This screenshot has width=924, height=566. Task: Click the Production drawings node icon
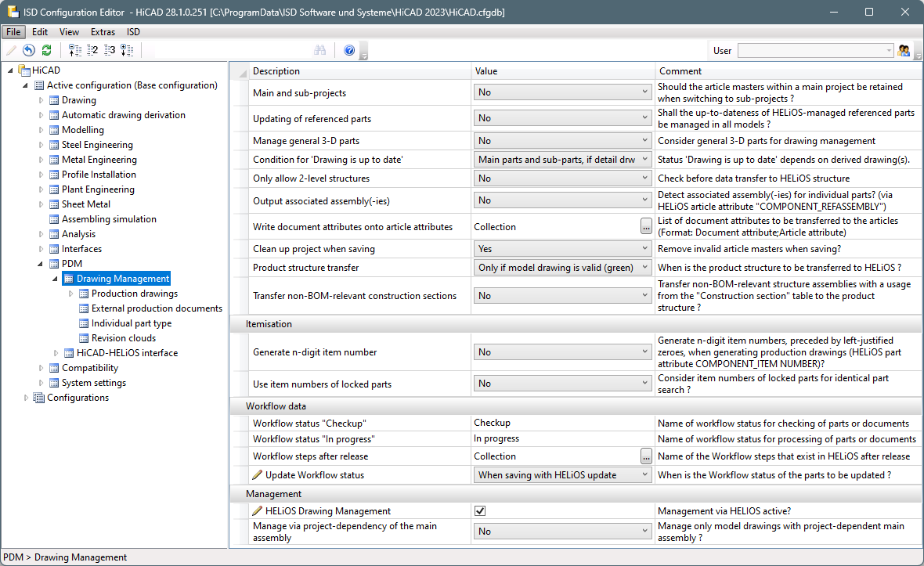pos(84,294)
